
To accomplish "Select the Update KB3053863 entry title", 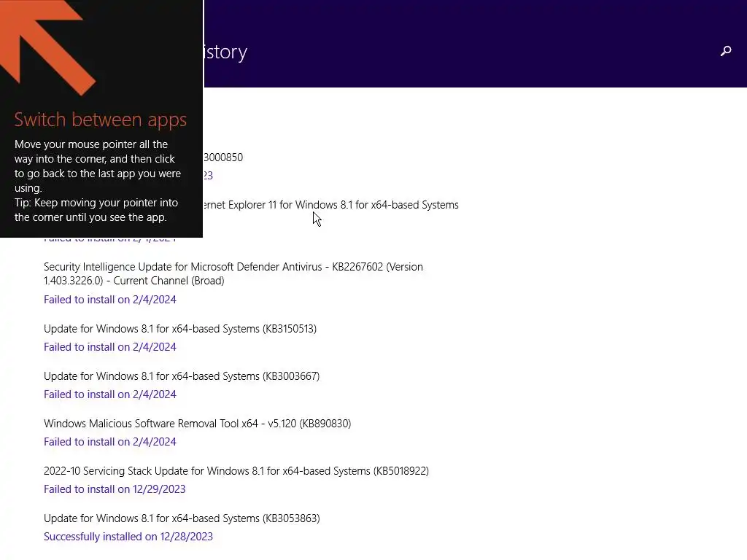I will pyautogui.click(x=182, y=518).
